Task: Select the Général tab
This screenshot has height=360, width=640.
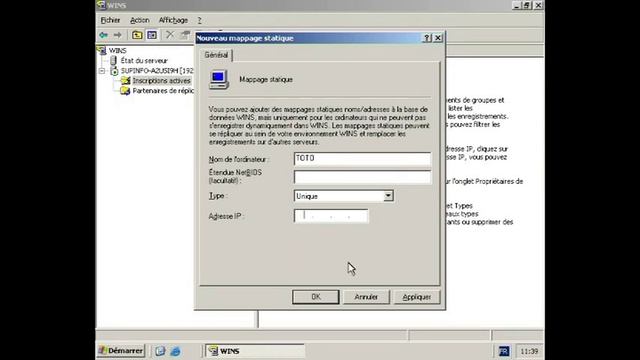Action: click(x=216, y=55)
